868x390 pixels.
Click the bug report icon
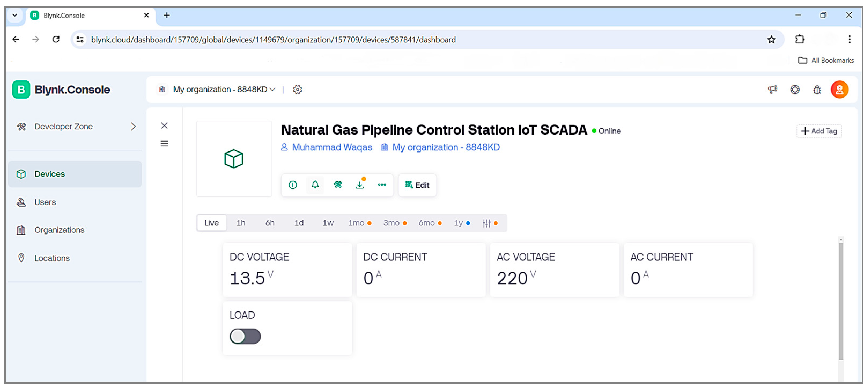point(817,90)
